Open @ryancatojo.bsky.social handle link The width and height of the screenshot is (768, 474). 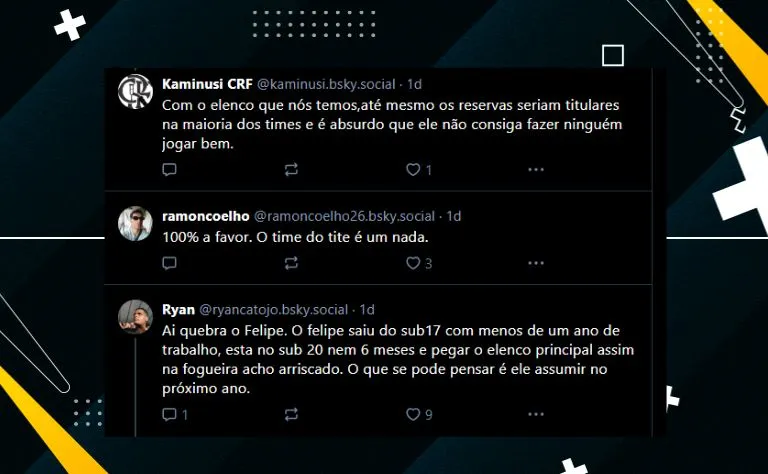tap(273, 309)
